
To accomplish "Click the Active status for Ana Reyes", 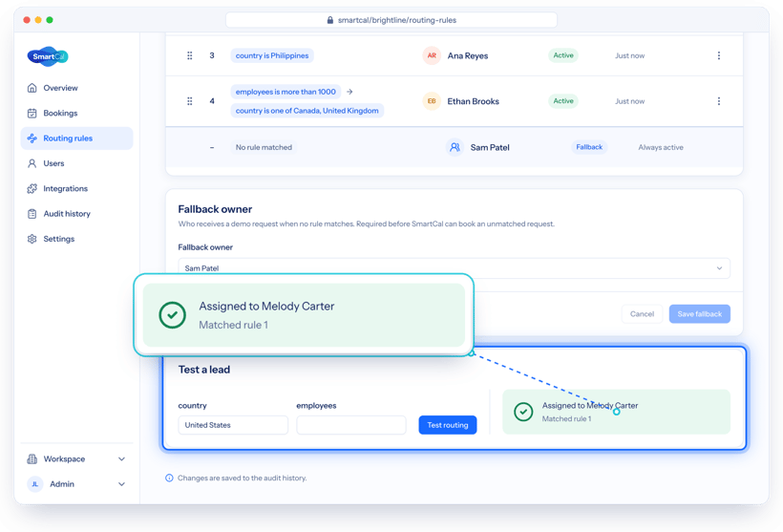I will point(563,55).
